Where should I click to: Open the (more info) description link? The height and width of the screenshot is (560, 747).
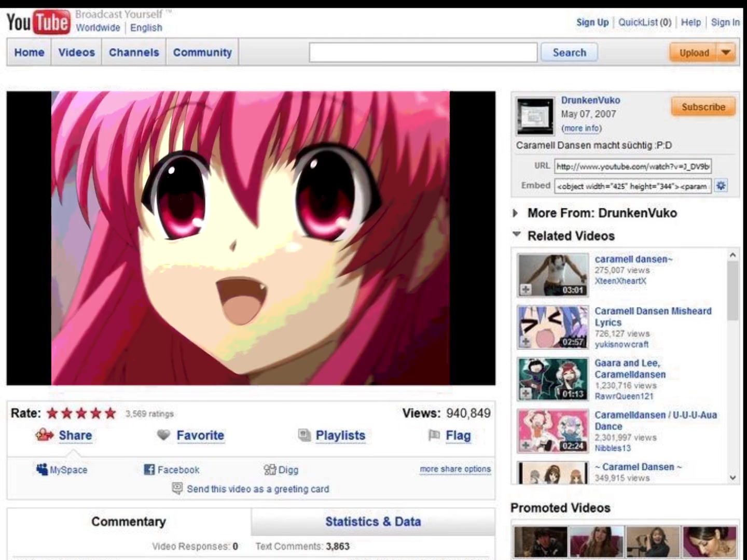(582, 128)
